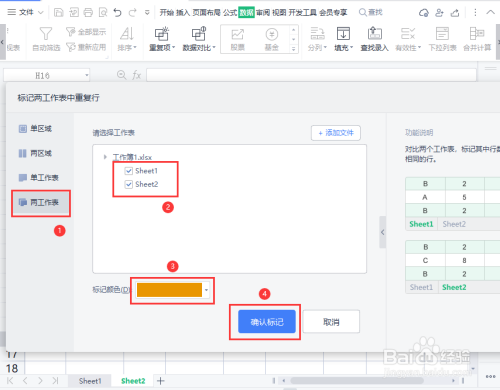Click the zoom magnifier icon near formula bar

coord(122,75)
